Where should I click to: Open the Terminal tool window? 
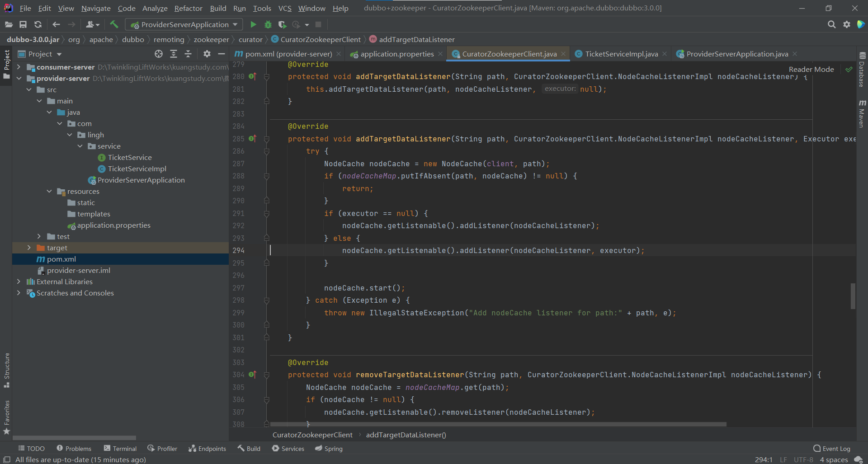(x=120, y=448)
